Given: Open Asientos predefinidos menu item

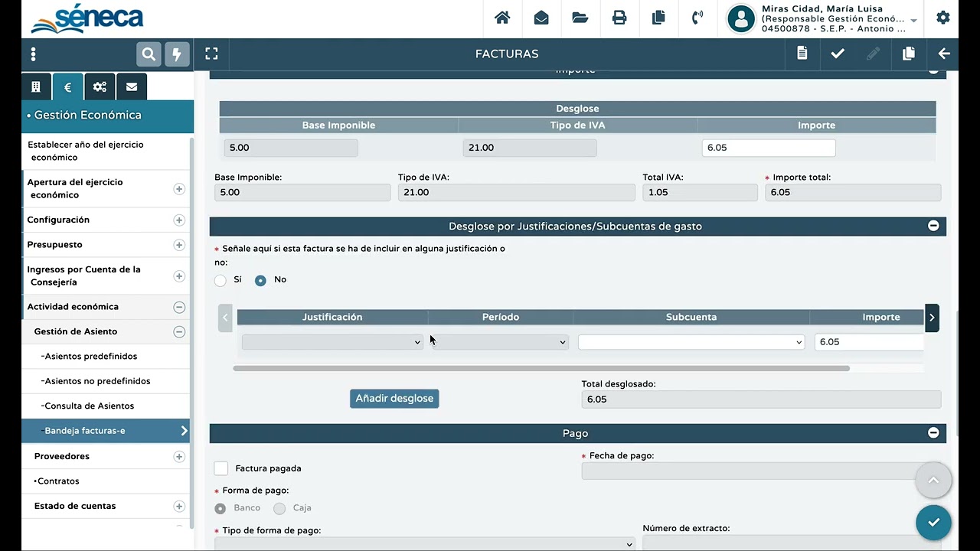Looking at the screenshot, I should click(90, 357).
